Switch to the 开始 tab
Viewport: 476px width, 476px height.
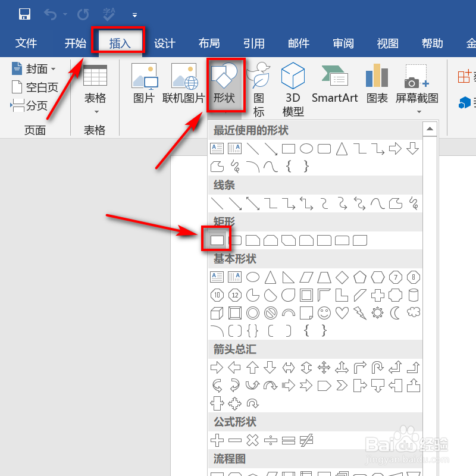coord(76,43)
